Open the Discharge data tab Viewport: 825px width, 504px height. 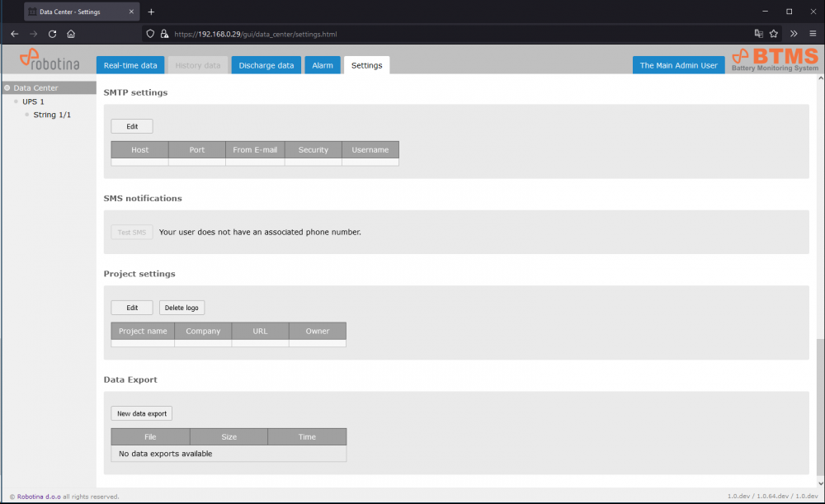point(266,65)
